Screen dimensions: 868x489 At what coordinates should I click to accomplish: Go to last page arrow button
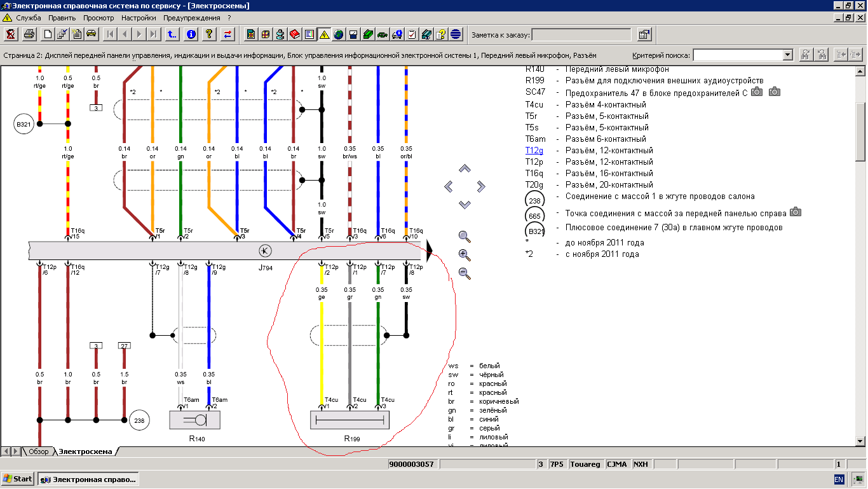154,34
